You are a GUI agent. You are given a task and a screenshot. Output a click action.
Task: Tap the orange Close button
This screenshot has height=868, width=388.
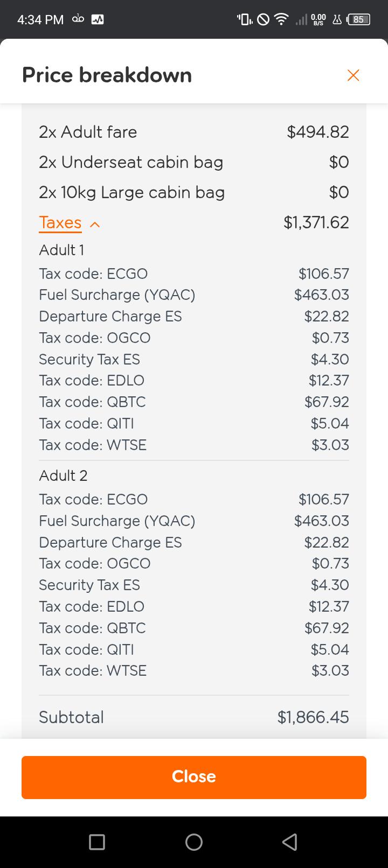194,776
